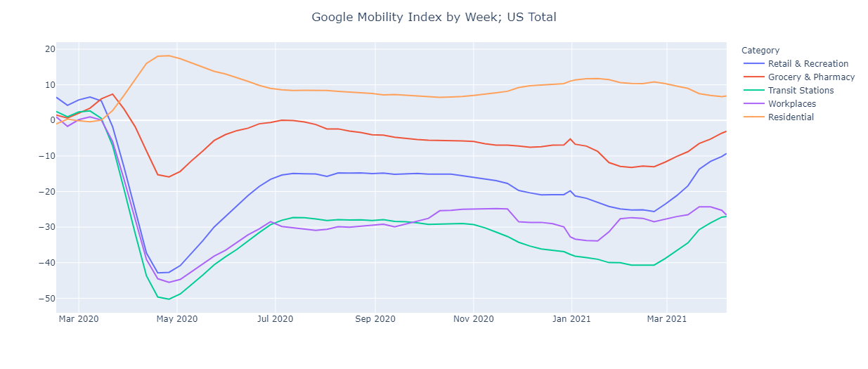Image resolution: width=868 pixels, height=369 pixels.
Task: Click the Category legend title
Action: coord(760,51)
